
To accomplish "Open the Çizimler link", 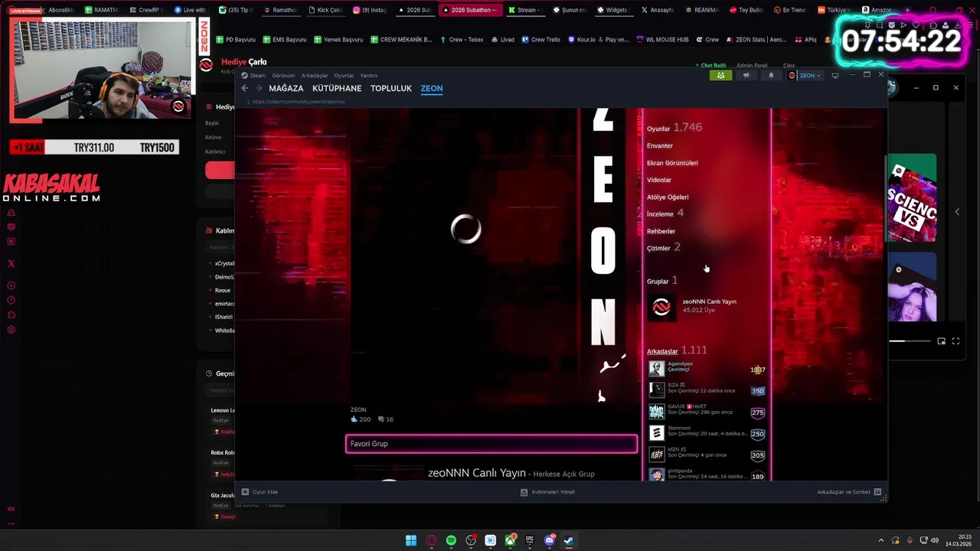I will [x=663, y=248].
